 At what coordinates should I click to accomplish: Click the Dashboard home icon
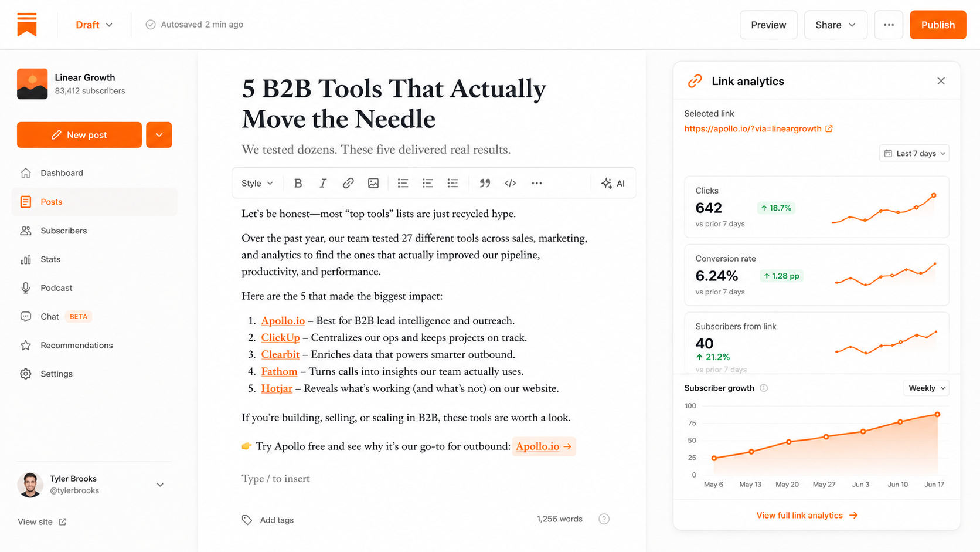[26, 173]
